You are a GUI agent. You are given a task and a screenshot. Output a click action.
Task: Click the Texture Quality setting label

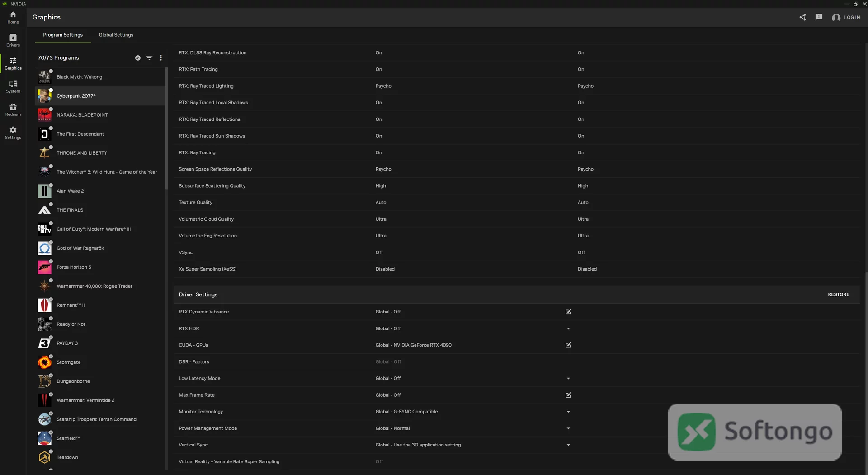click(x=195, y=202)
